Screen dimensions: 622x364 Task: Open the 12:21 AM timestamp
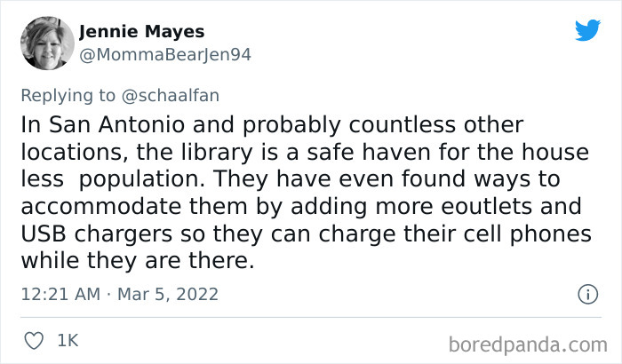tap(60, 294)
